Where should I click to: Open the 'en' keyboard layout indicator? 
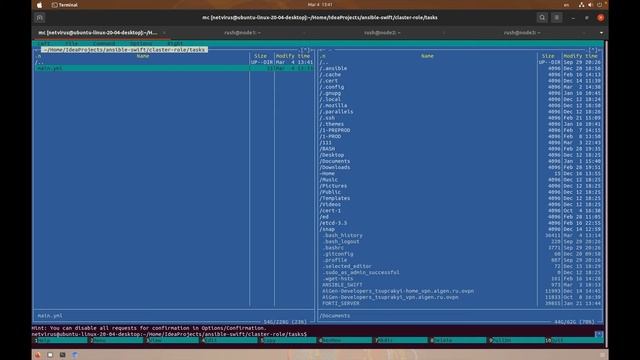point(566,5)
